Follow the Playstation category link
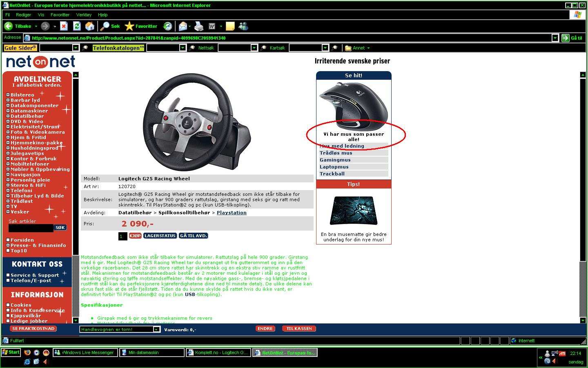The height and width of the screenshot is (368, 588). click(232, 213)
